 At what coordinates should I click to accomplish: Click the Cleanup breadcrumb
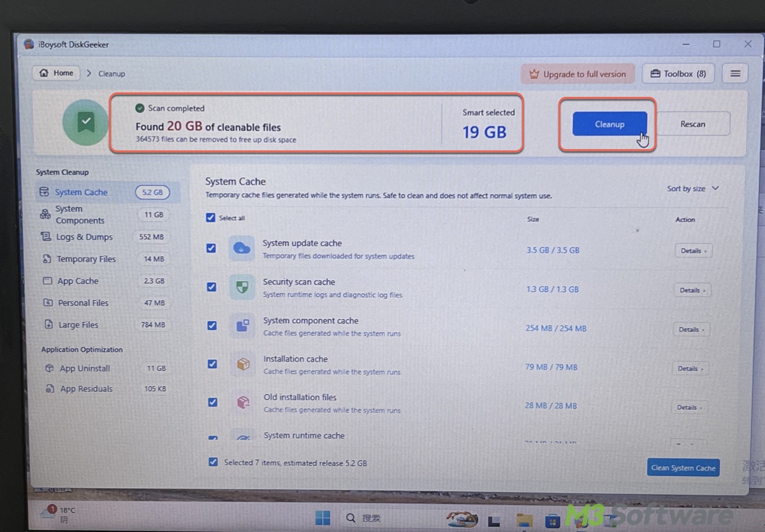point(112,74)
